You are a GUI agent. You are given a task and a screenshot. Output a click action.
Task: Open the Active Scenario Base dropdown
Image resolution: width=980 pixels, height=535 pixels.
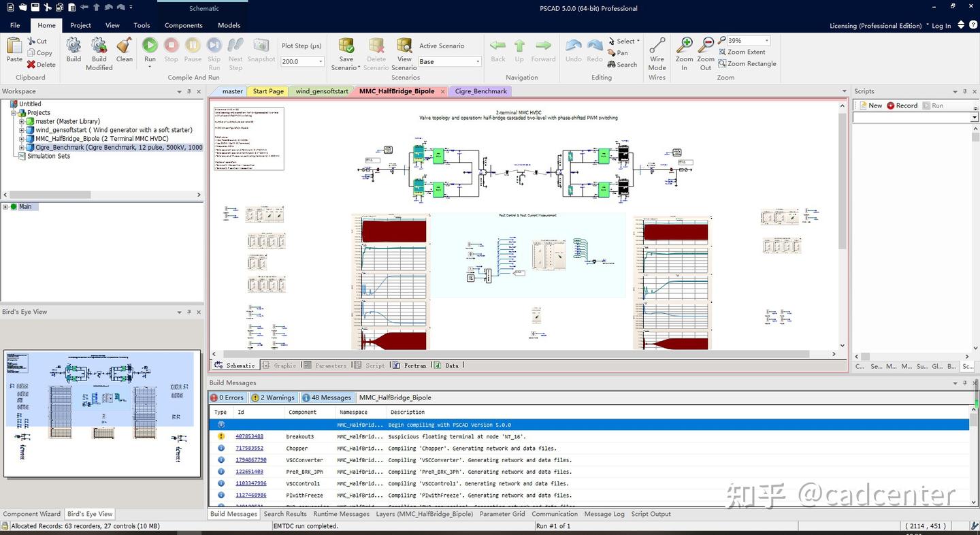pos(450,61)
